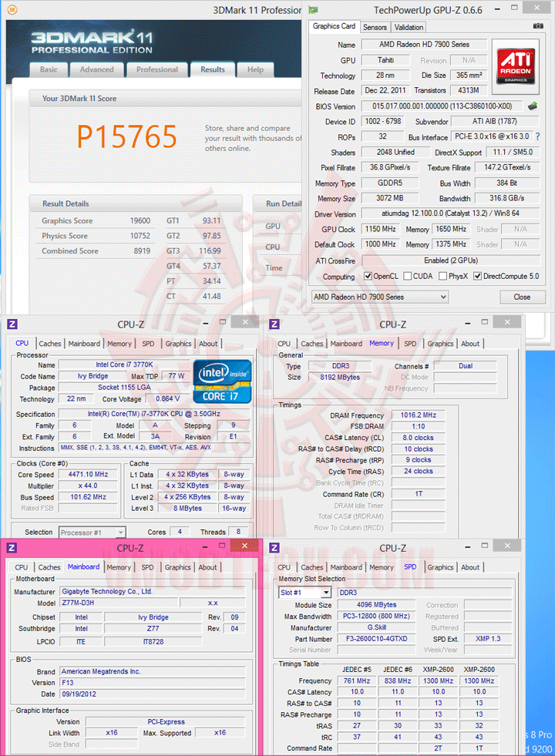
Task: Select the Graphics Card tab in GPU-Z
Action: 335,26
